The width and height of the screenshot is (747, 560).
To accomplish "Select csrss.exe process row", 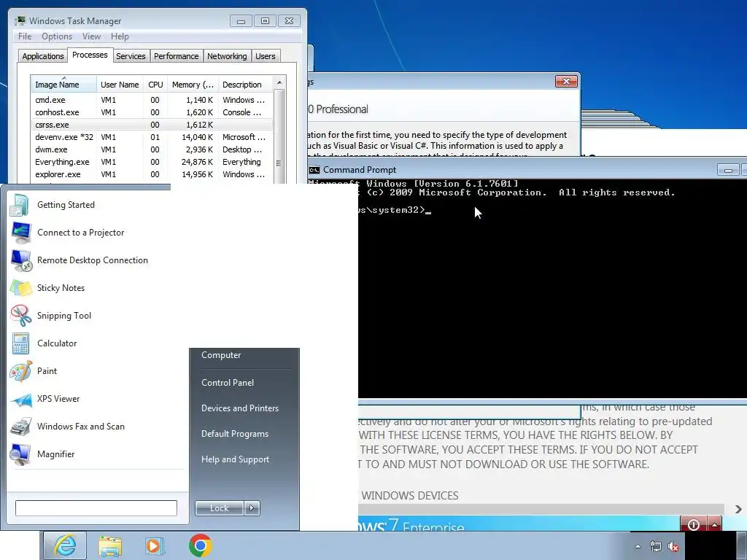I will (x=152, y=125).
